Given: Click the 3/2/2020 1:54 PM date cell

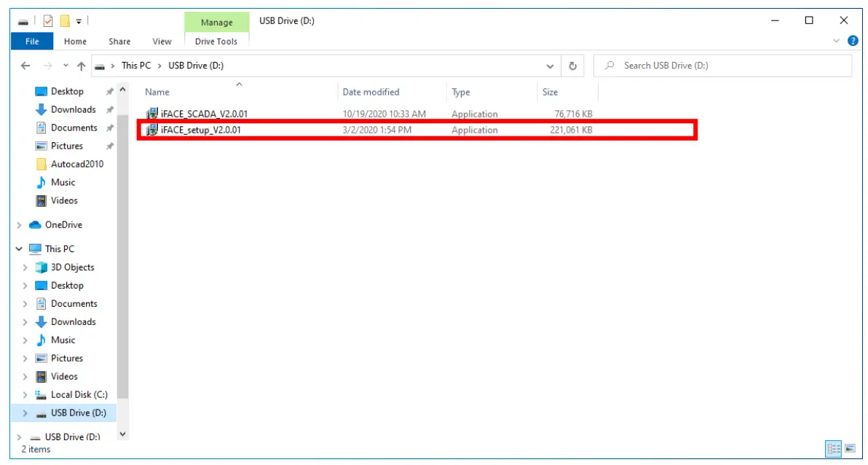Looking at the screenshot, I should click(x=377, y=130).
